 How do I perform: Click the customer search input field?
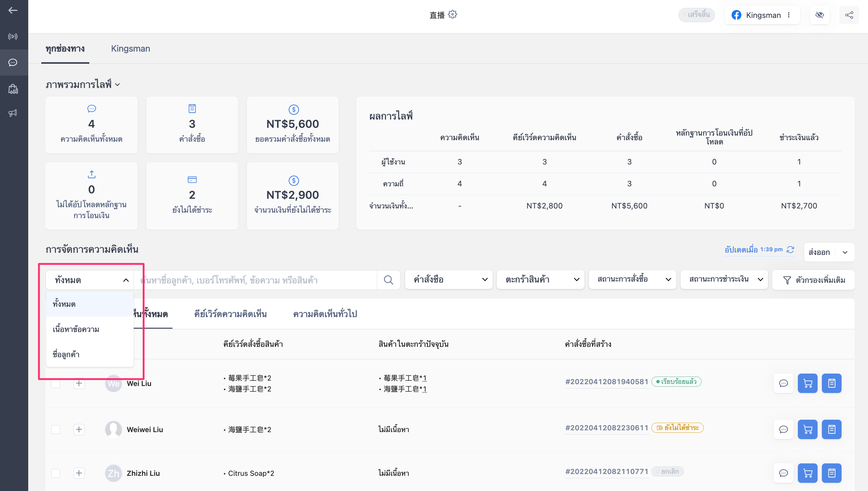pyautogui.click(x=255, y=280)
